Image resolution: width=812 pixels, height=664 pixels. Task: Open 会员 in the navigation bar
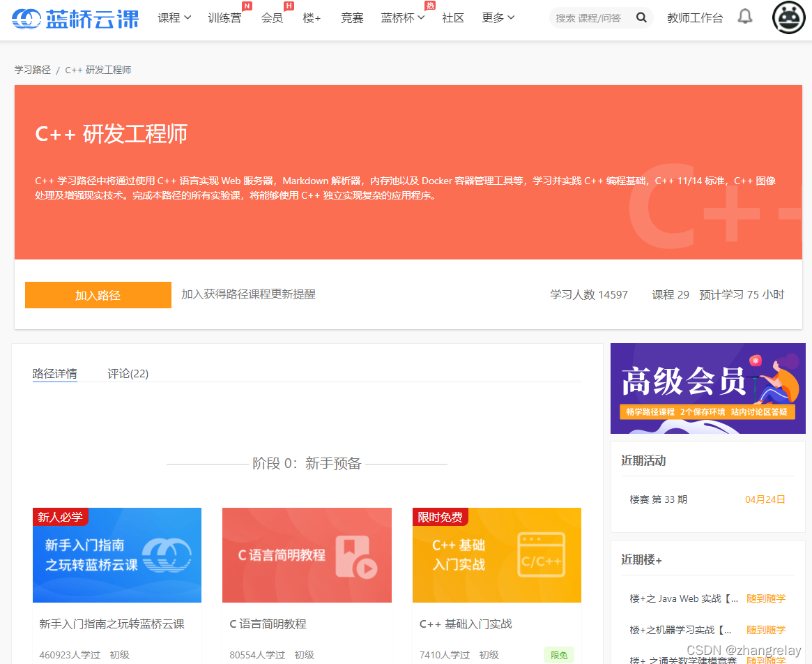coord(272,17)
